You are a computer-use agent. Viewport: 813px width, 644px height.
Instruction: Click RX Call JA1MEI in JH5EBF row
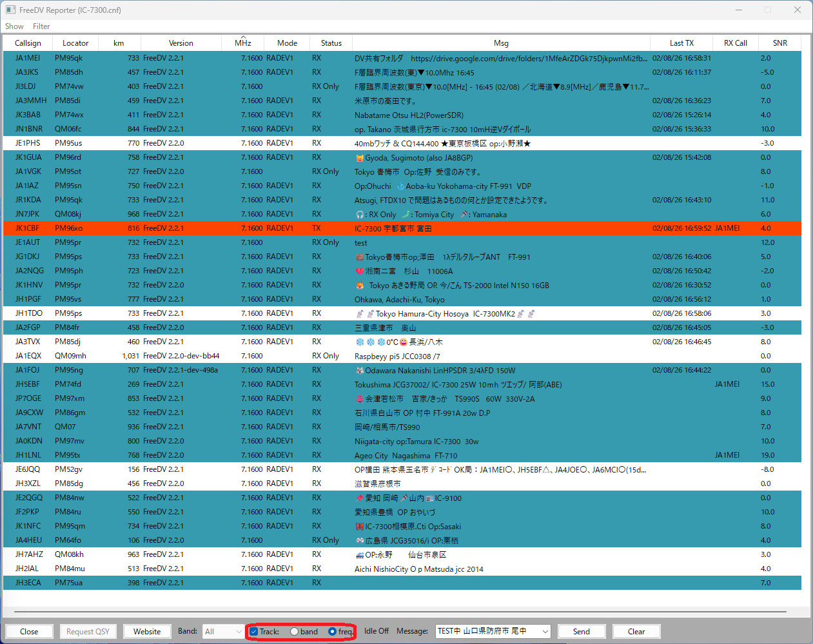coord(727,384)
